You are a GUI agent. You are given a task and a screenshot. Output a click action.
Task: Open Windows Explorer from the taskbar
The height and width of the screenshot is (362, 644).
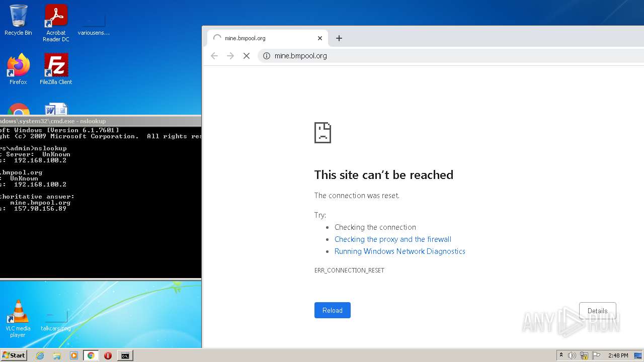57,355
